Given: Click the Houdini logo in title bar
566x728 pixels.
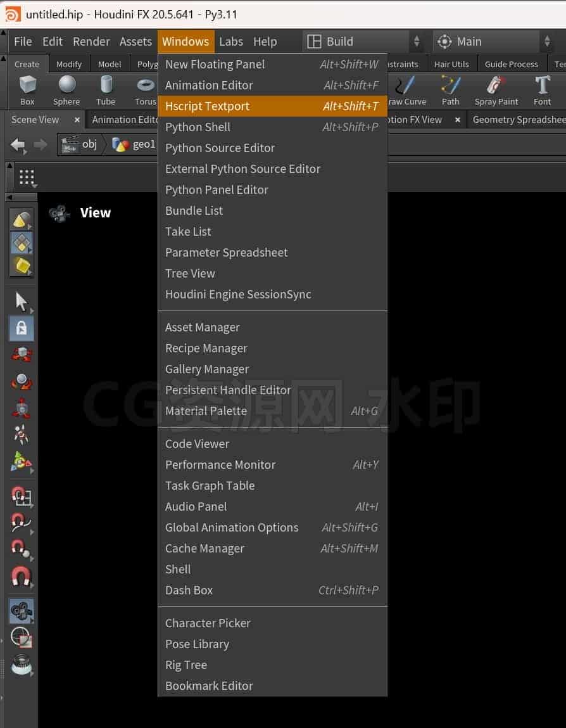Looking at the screenshot, I should pyautogui.click(x=13, y=15).
